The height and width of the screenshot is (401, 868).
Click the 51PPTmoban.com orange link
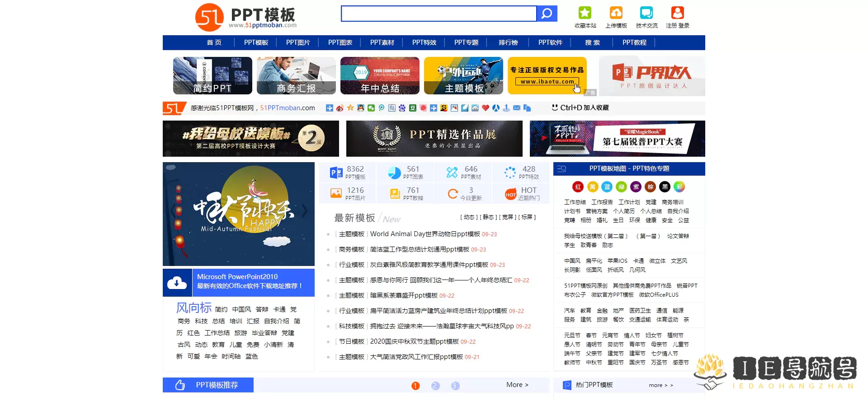point(288,108)
